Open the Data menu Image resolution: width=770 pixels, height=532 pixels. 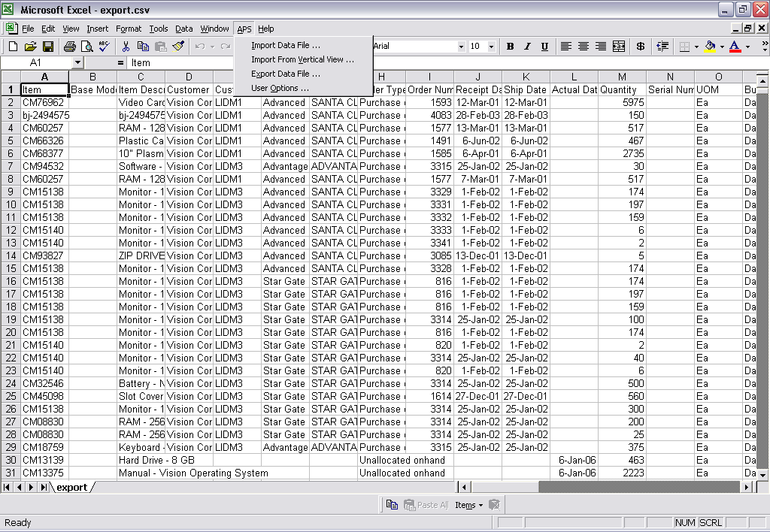point(184,29)
